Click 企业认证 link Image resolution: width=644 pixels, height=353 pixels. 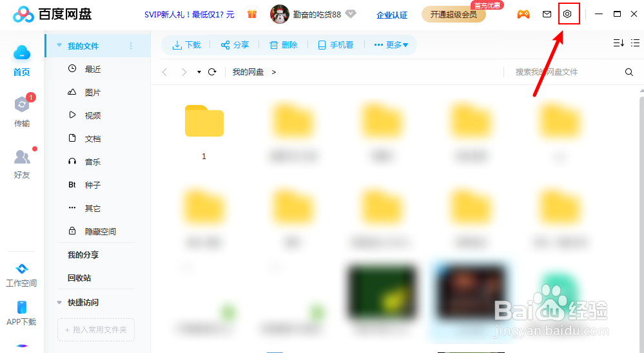pyautogui.click(x=392, y=15)
